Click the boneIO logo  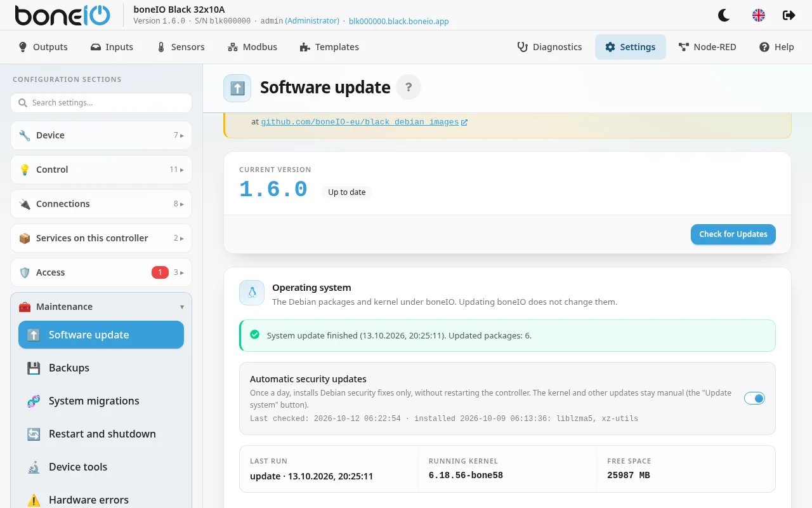click(62, 15)
